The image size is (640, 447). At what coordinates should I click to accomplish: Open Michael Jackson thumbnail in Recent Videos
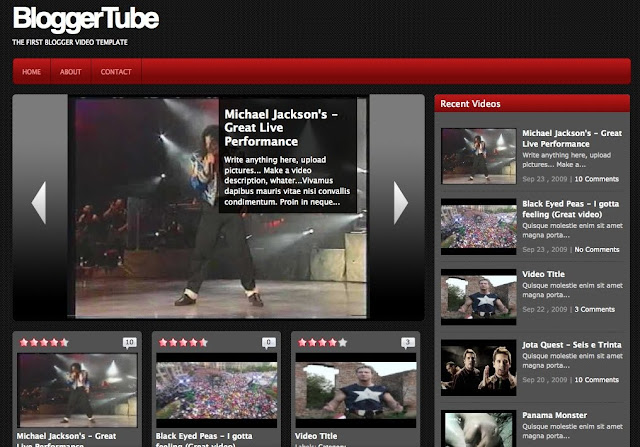coord(478,156)
